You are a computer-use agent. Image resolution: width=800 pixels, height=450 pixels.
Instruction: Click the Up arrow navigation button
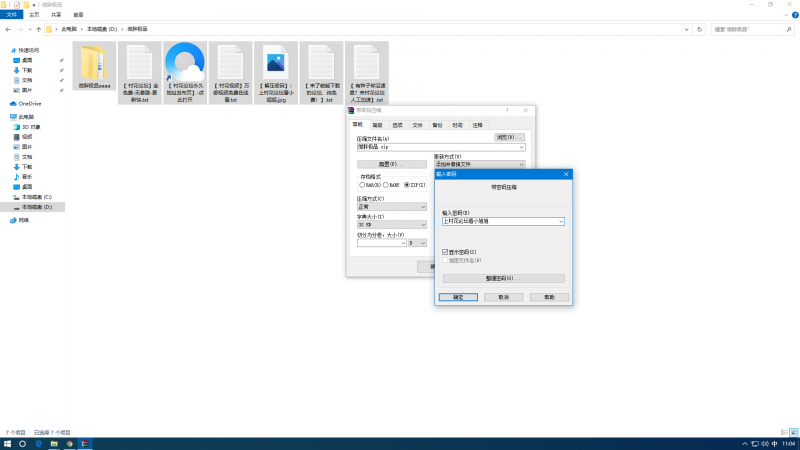pyautogui.click(x=39, y=29)
